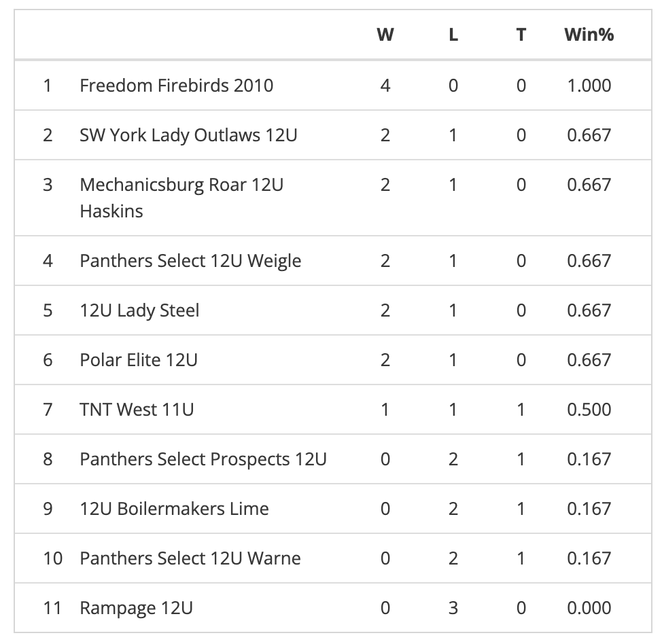Click the 0.500 win percentage value

point(589,410)
